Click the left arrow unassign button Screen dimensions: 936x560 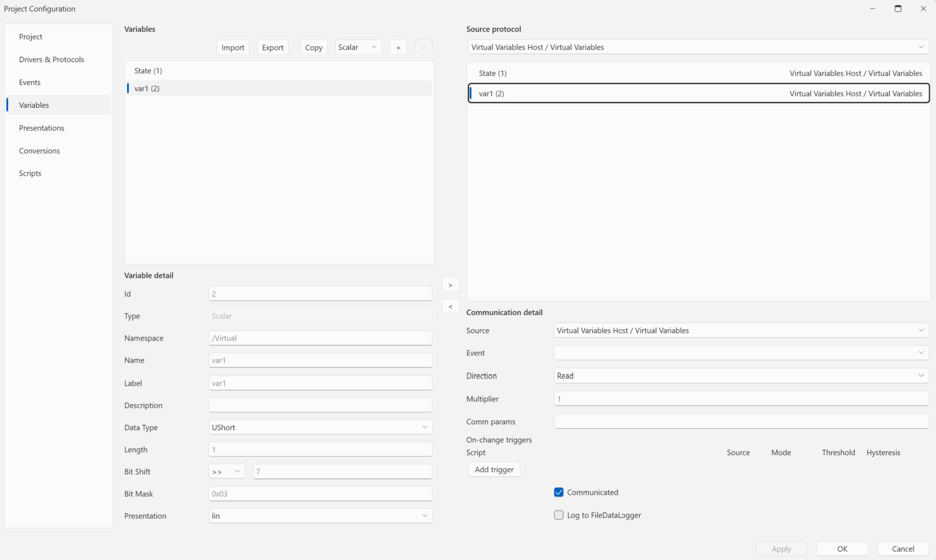tap(450, 307)
